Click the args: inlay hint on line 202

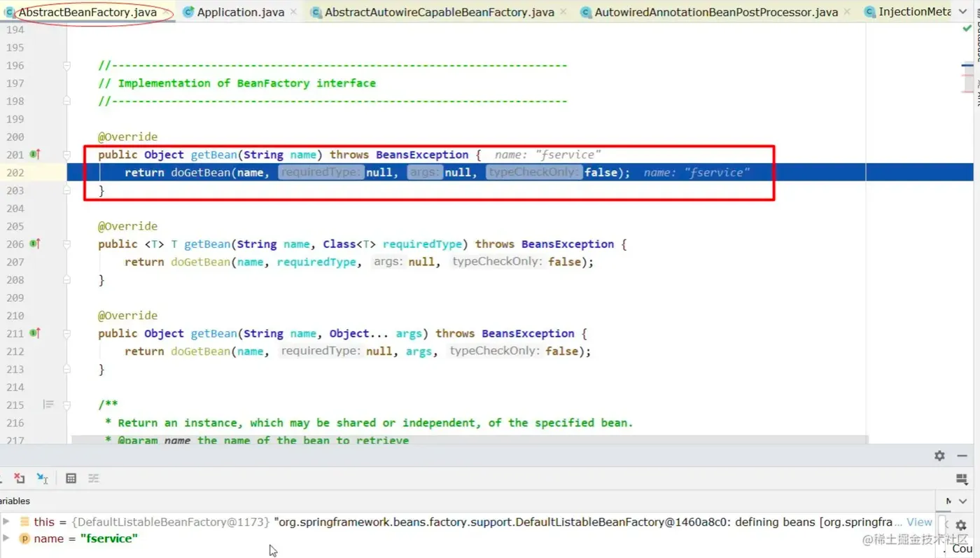[425, 172]
